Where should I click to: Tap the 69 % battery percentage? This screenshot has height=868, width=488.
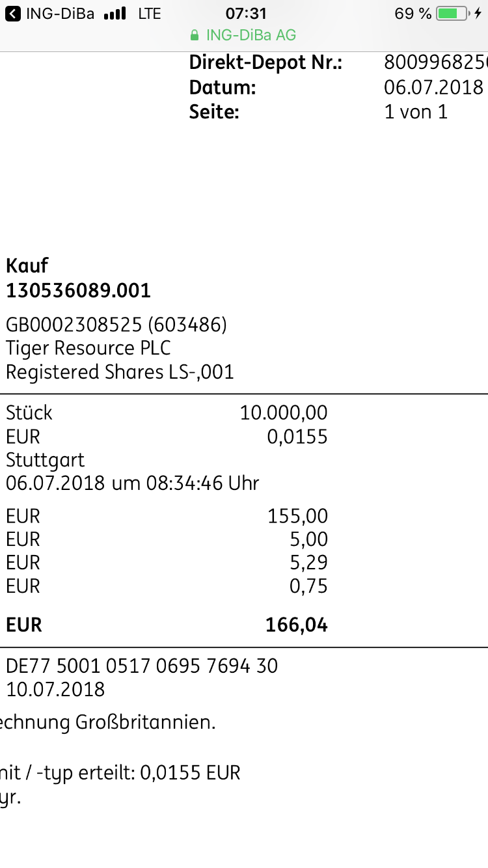point(412,12)
